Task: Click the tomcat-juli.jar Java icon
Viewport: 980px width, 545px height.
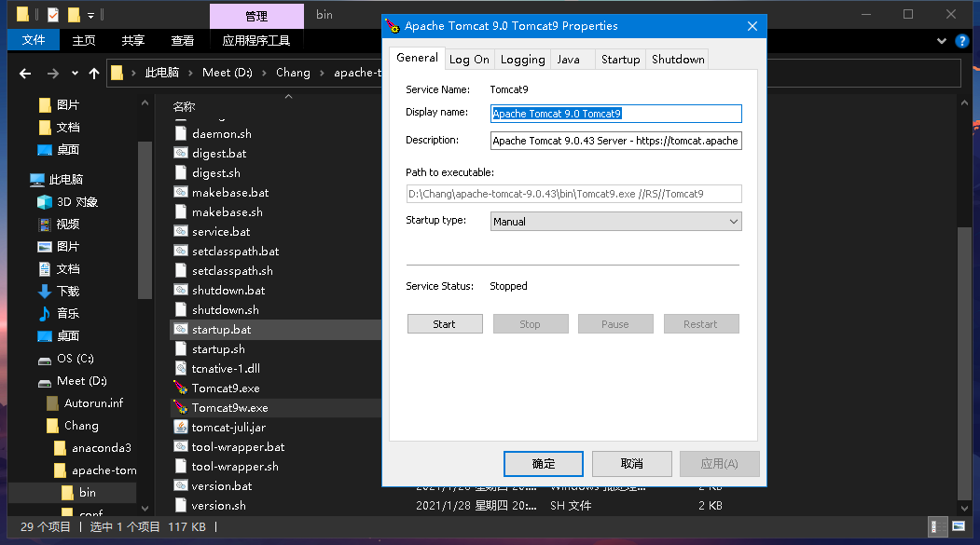Action: coord(181,427)
